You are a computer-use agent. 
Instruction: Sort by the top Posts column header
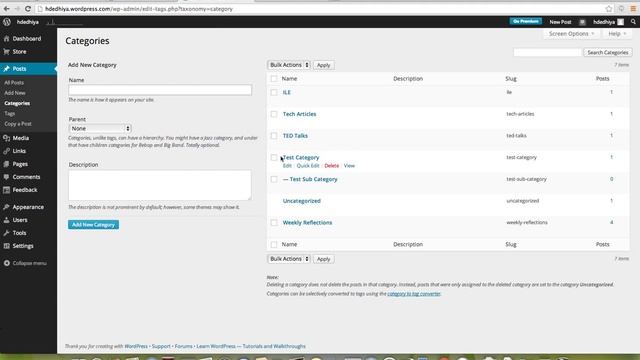pyautogui.click(x=602, y=79)
